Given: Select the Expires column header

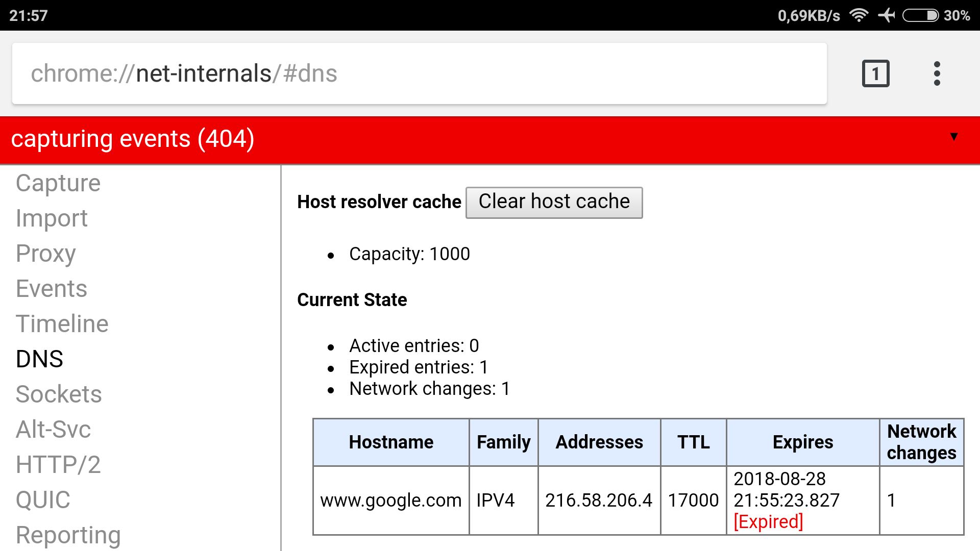Looking at the screenshot, I should (x=803, y=442).
